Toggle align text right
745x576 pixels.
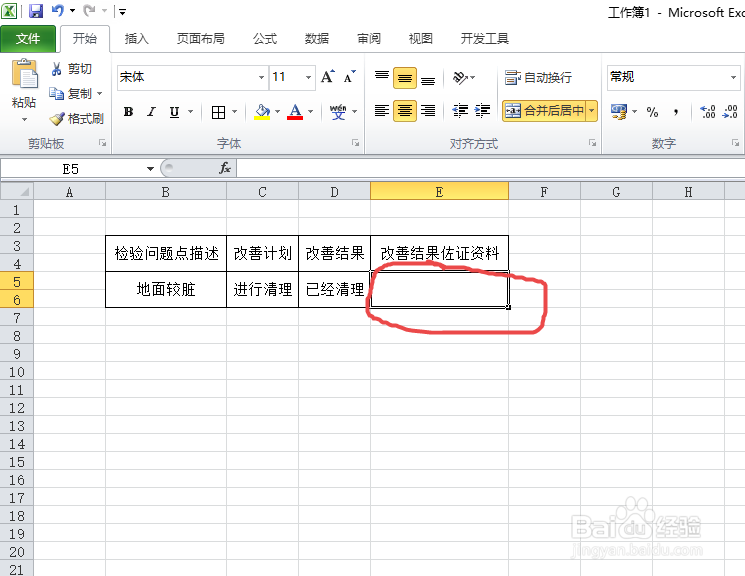428,111
